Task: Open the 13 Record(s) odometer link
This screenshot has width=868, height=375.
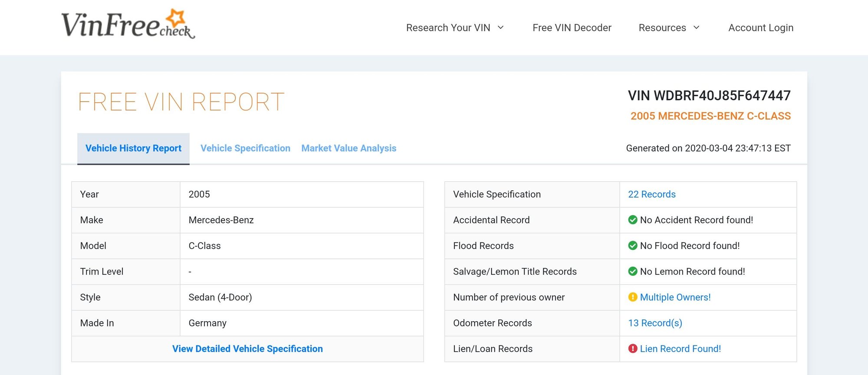Action: (655, 323)
